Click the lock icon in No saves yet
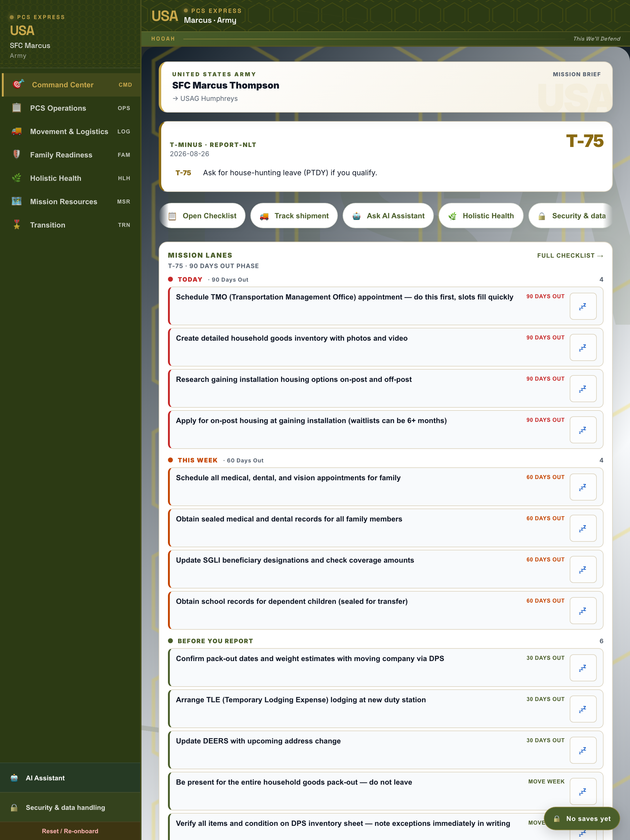 (557, 819)
